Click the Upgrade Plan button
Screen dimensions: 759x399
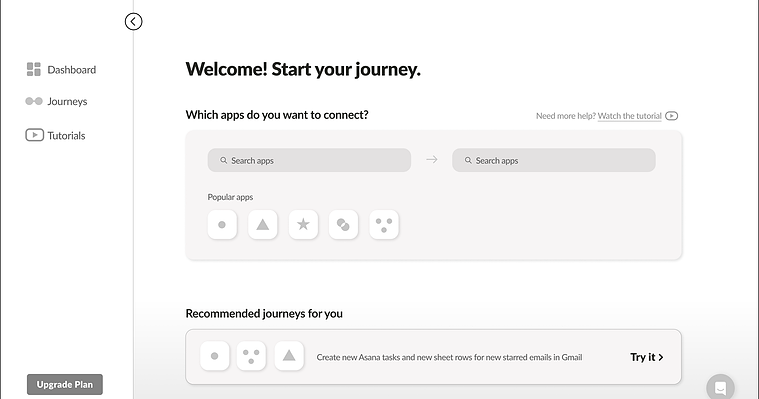[65, 384]
